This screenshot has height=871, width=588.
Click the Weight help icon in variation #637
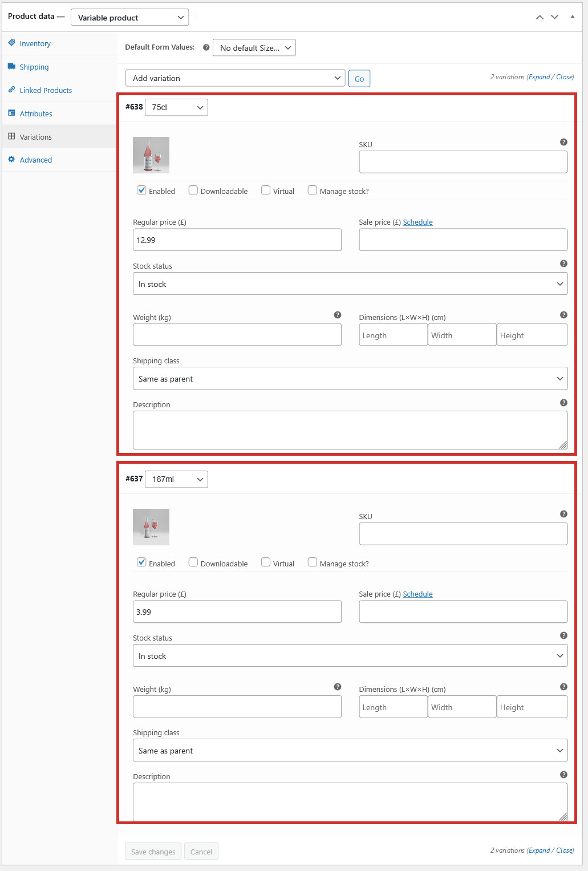338,687
